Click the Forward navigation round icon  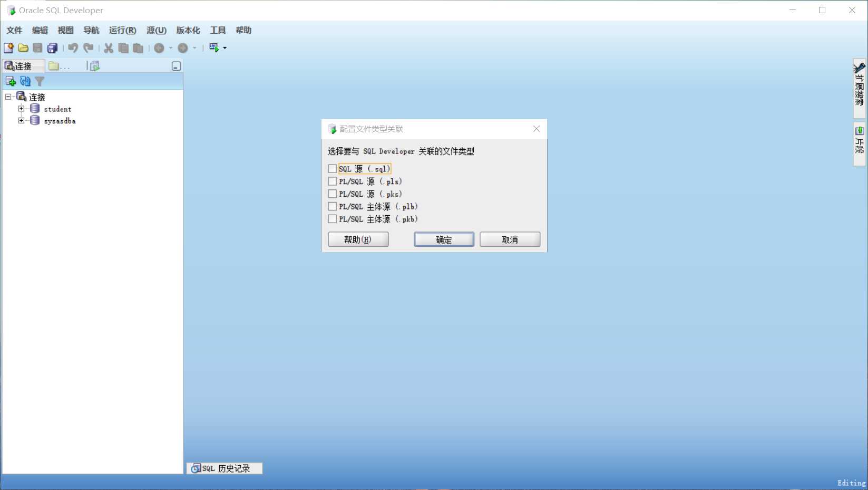183,48
